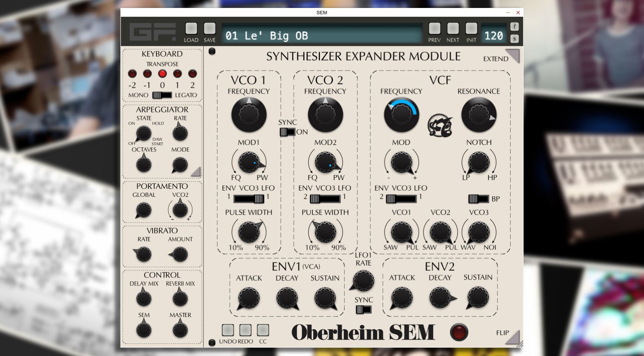Click the preset name display showing 01 Le' Big OB
644x356 pixels.
click(x=322, y=36)
